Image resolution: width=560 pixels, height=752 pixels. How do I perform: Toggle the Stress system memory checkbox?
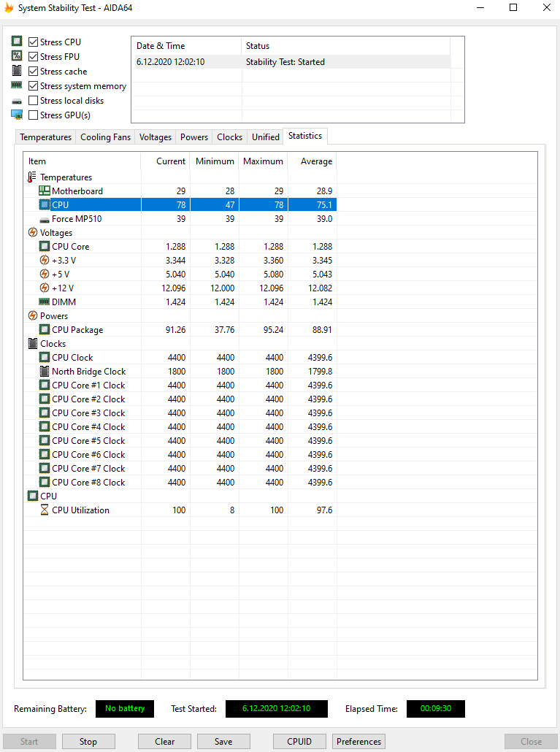33,86
